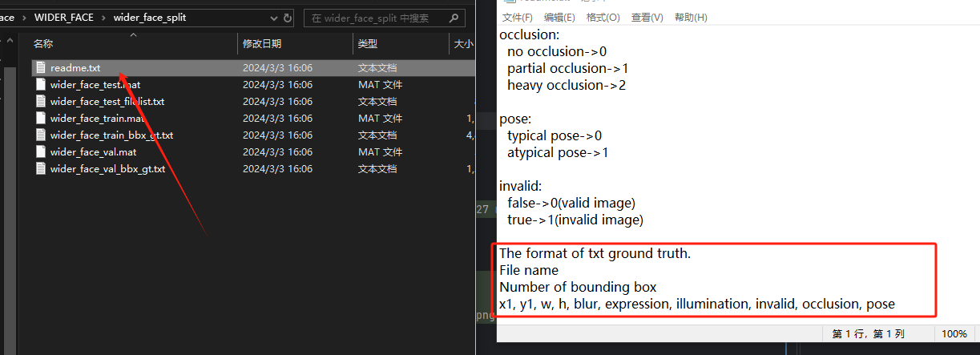The image size is (980, 355).
Task: Click the date of wider_face_train.mat row
Action: coord(277,119)
